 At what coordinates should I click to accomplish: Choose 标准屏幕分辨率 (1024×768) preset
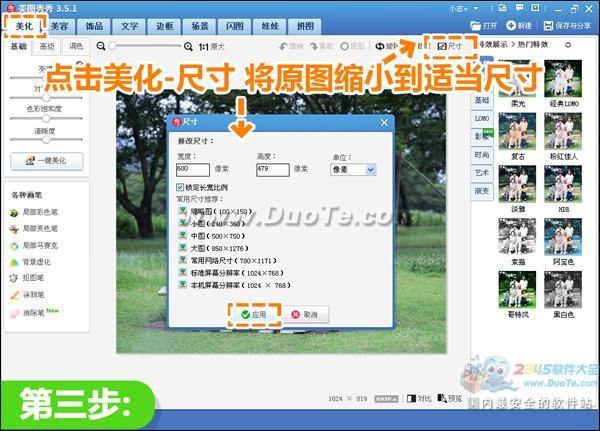(232, 273)
